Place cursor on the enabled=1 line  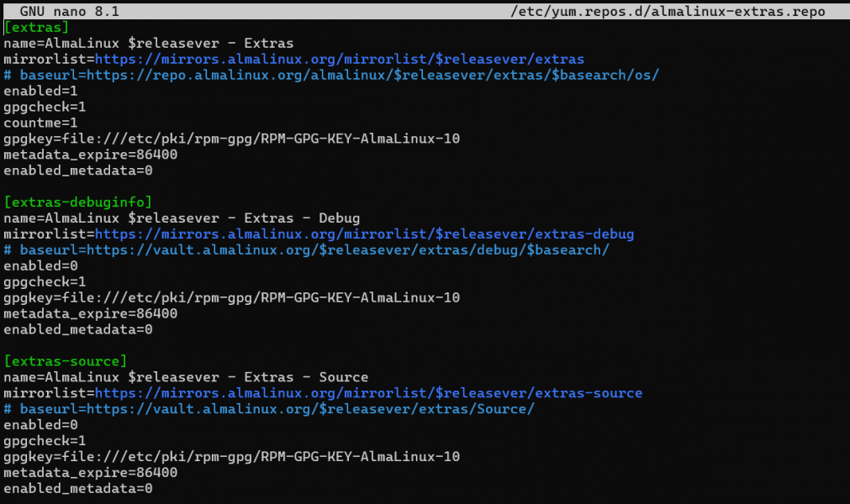[40, 91]
